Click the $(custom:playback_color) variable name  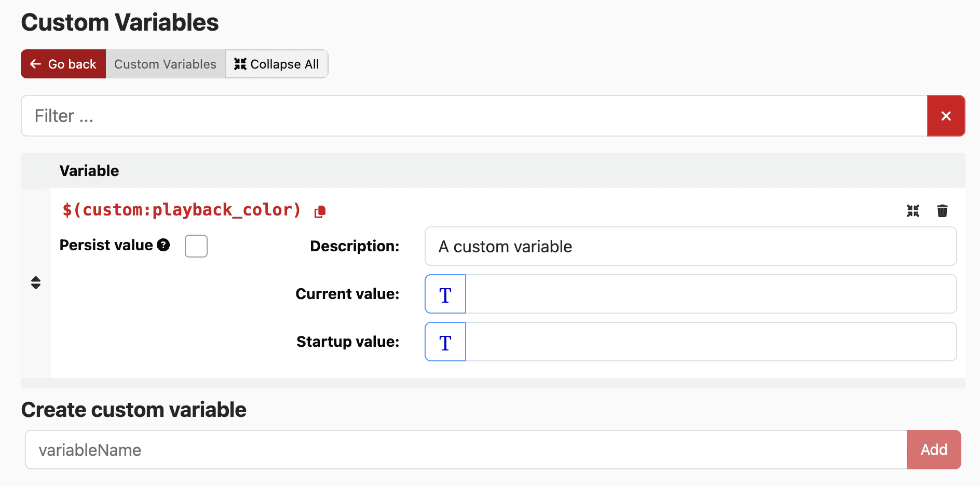click(x=182, y=210)
